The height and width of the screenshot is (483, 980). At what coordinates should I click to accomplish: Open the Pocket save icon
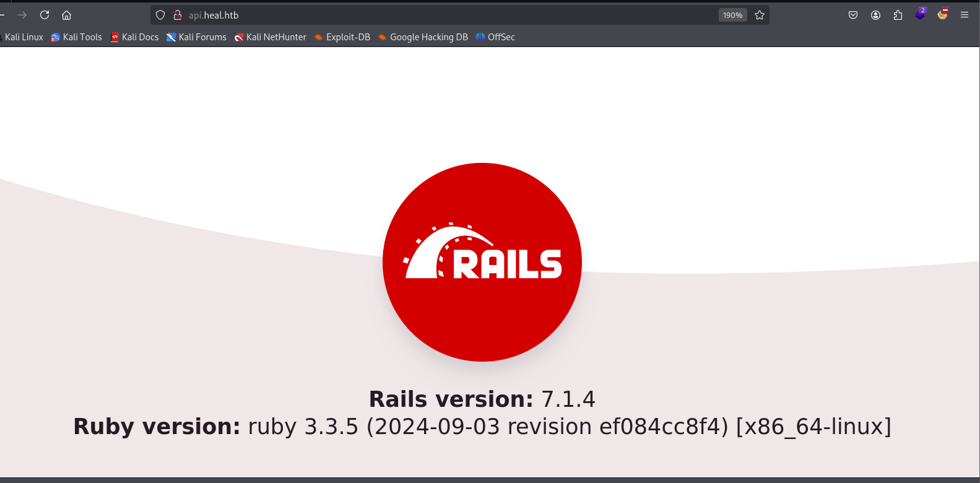[853, 15]
